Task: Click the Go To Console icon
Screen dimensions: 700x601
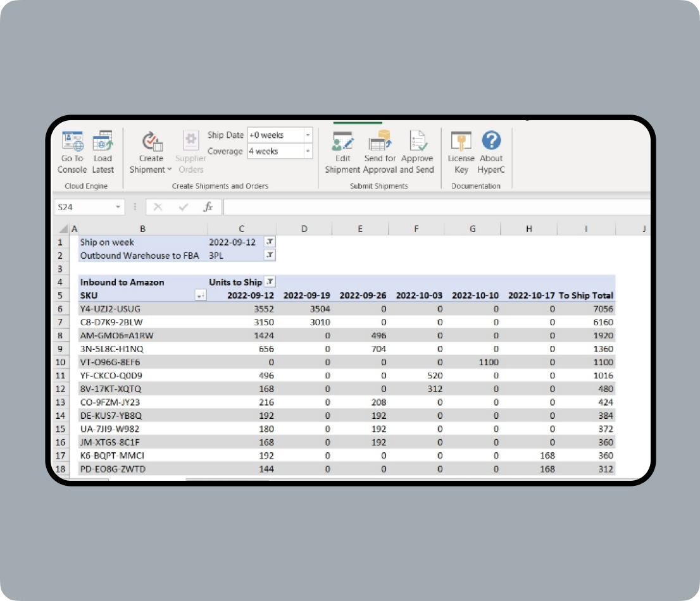Action: pos(72,142)
